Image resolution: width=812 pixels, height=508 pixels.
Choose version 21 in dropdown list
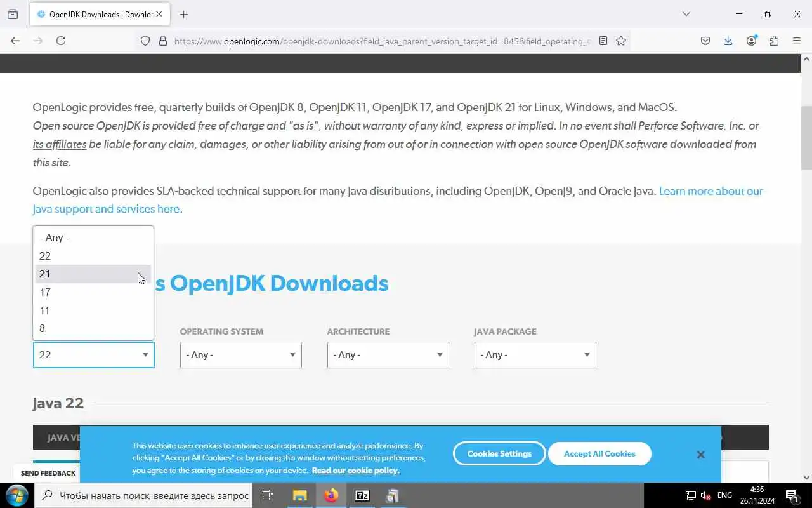pyautogui.click(x=93, y=274)
